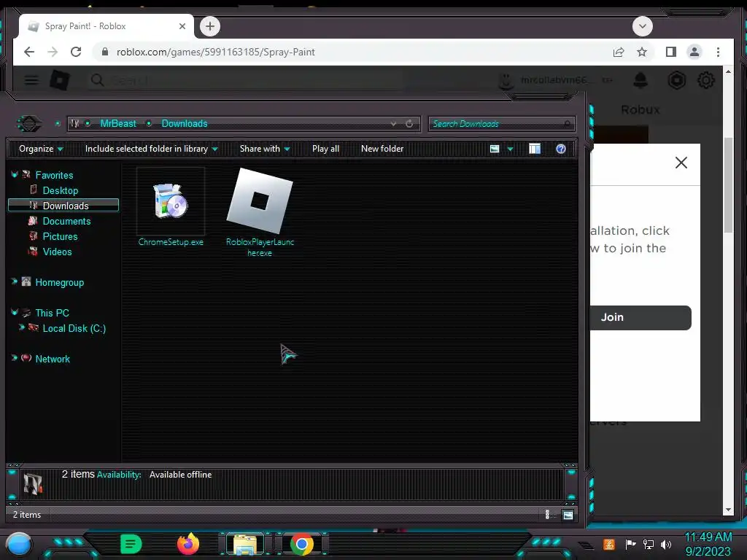View site lock information icon
This screenshot has height=560, width=747.
click(x=105, y=52)
